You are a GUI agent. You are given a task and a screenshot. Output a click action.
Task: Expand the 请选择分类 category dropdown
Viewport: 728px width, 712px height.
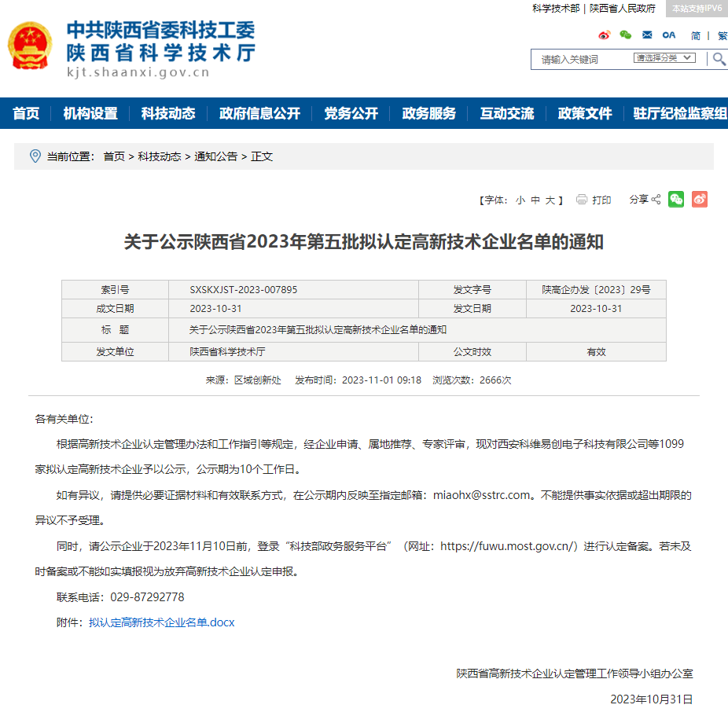click(x=664, y=57)
